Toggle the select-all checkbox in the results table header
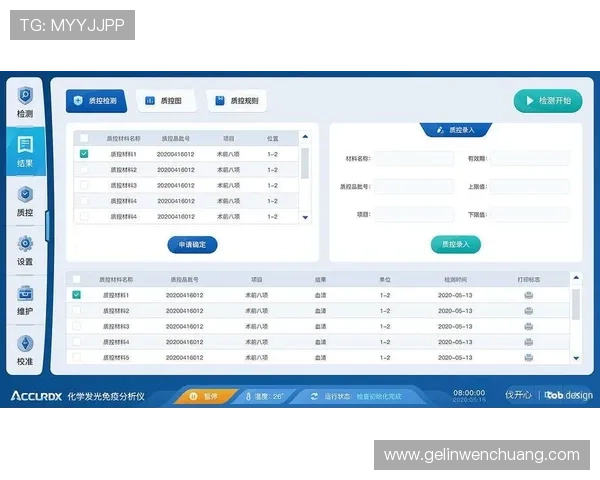The width and height of the screenshot is (600, 480). [77, 279]
